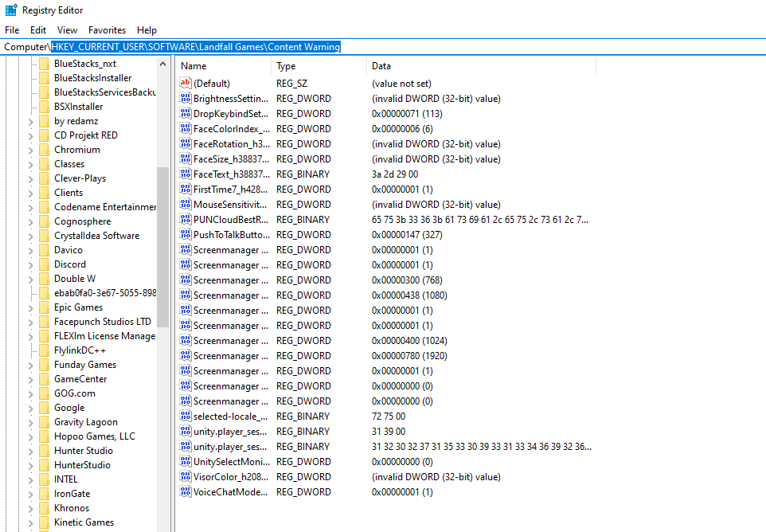Viewport: 766px width, 532px height.
Task: Expand the Davico key
Action: 31,251
